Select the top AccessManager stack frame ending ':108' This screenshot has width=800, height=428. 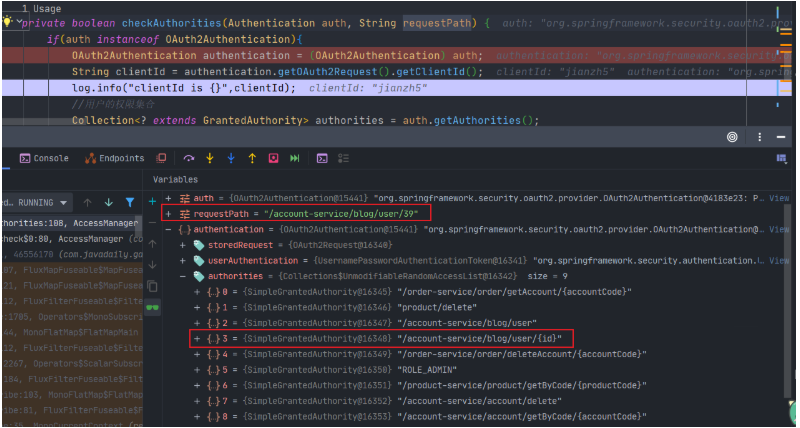click(x=69, y=223)
